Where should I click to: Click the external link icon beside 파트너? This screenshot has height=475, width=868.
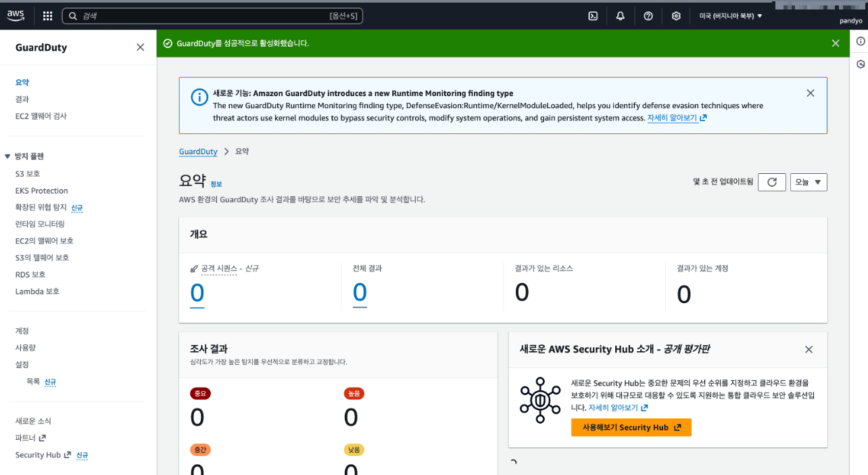pyautogui.click(x=43, y=438)
